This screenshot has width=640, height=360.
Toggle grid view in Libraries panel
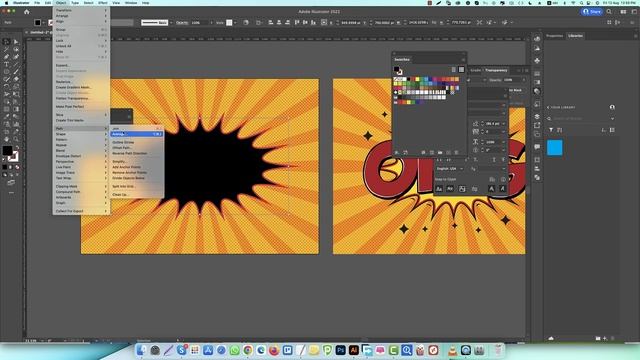tap(612, 130)
